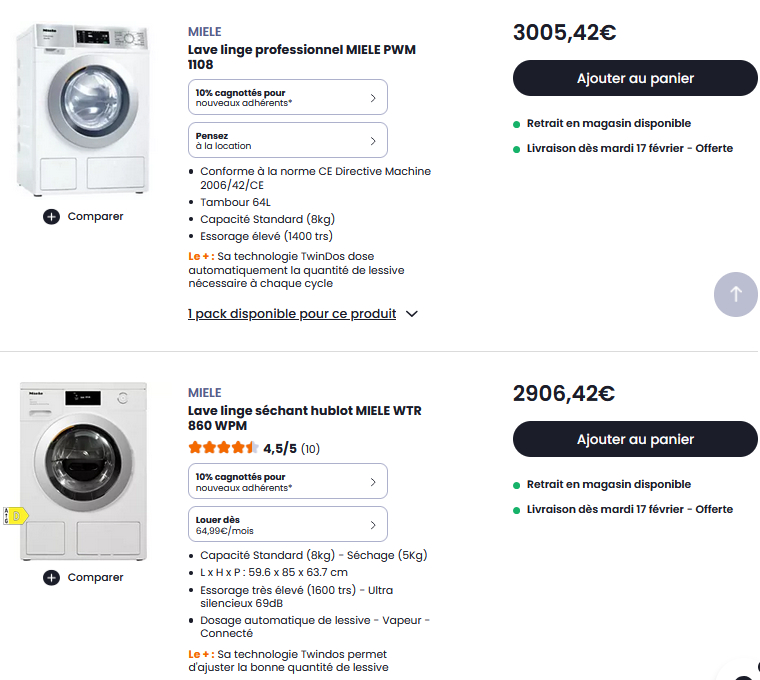
Task: Click the (10) reviews count link
Action: (x=311, y=449)
